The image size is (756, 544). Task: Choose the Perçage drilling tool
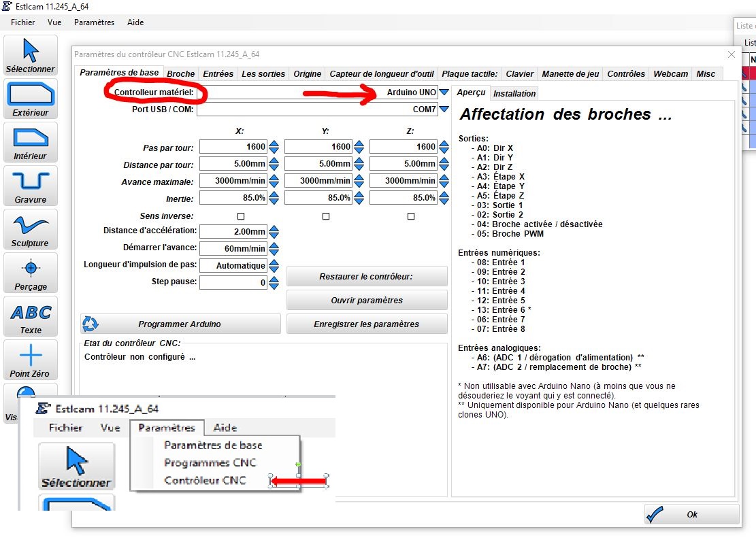(31, 273)
